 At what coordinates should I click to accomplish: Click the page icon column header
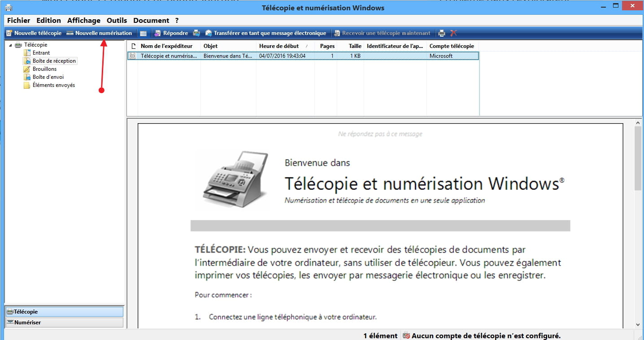tap(133, 46)
